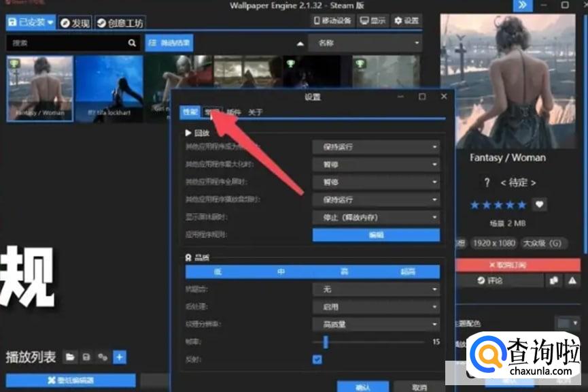The width and height of the screenshot is (588, 392).
Task: Add new playlist with plus icon
Action: 120,357
